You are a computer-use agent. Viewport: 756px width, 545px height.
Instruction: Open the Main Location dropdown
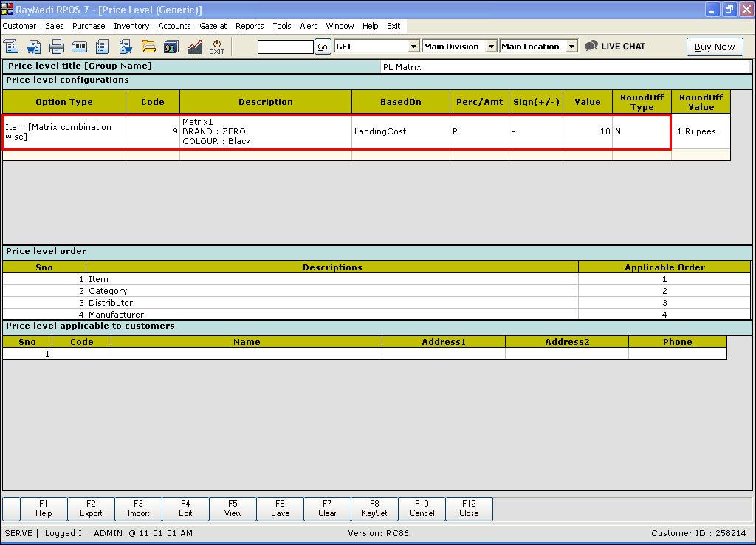coord(571,47)
